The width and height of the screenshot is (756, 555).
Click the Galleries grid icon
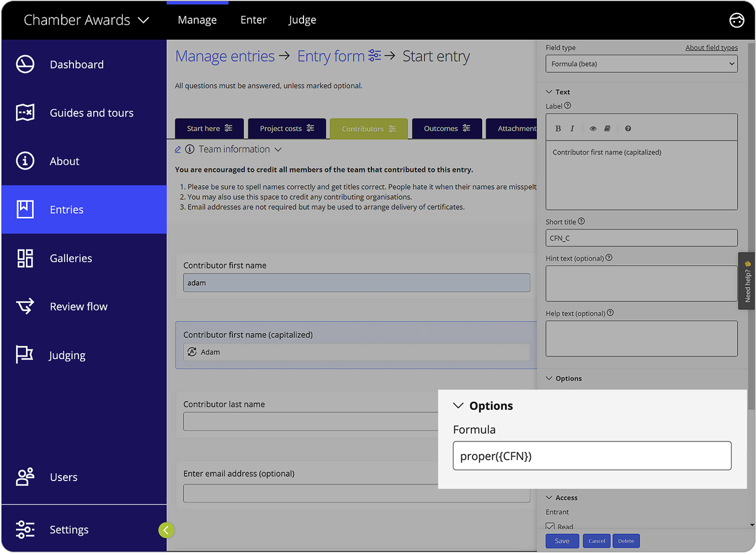click(x=25, y=258)
